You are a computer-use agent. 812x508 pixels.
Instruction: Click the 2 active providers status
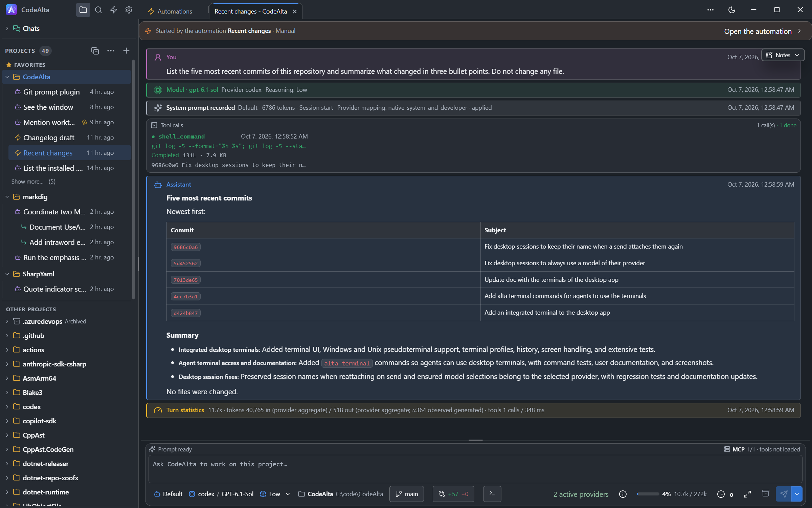click(x=581, y=494)
